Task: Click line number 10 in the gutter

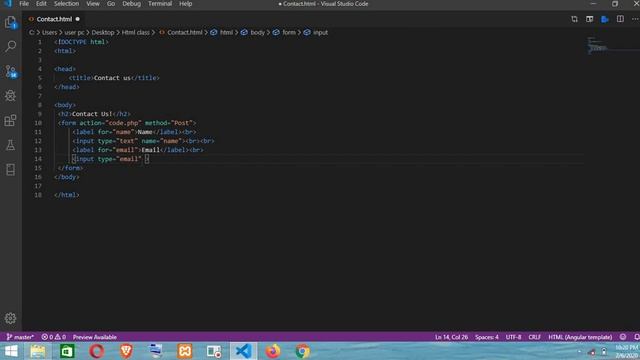Action: point(38,123)
